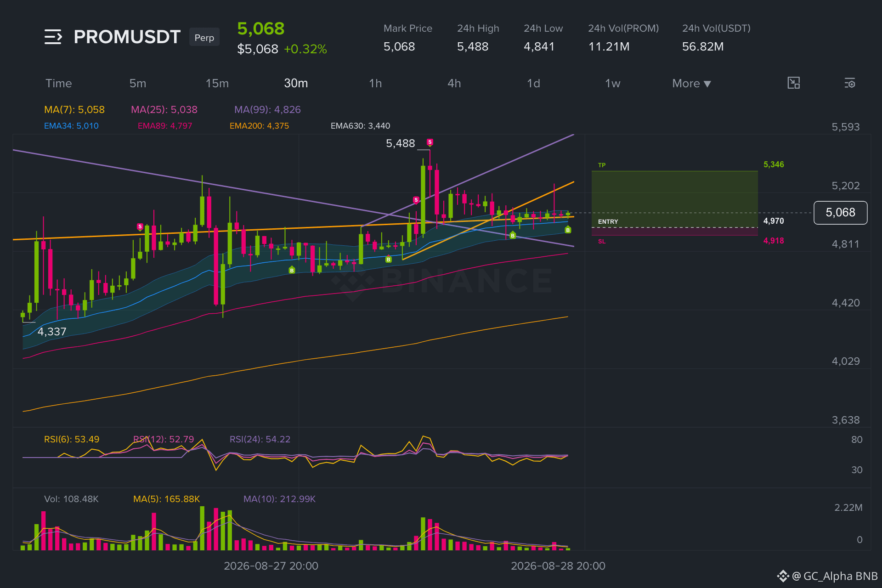882x588 pixels.
Task: Open the chart indicator settings icon
Action: [849, 83]
